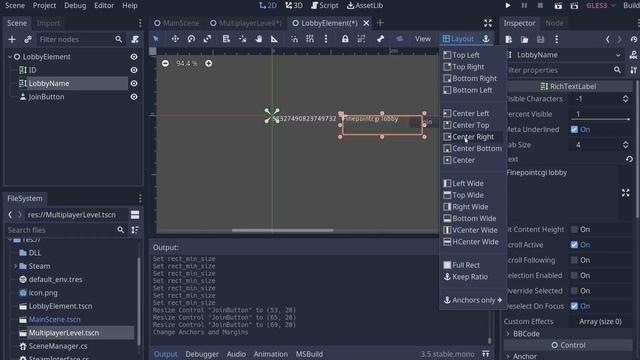The width and height of the screenshot is (640, 360).
Task: Open Scene dock options menu
Action: (x=140, y=23)
